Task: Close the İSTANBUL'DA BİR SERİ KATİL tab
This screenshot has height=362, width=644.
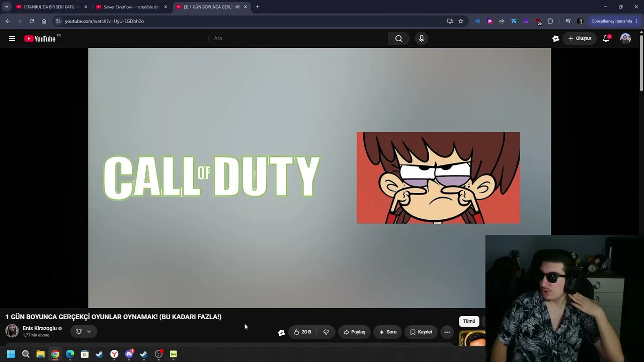Action: coord(86,7)
